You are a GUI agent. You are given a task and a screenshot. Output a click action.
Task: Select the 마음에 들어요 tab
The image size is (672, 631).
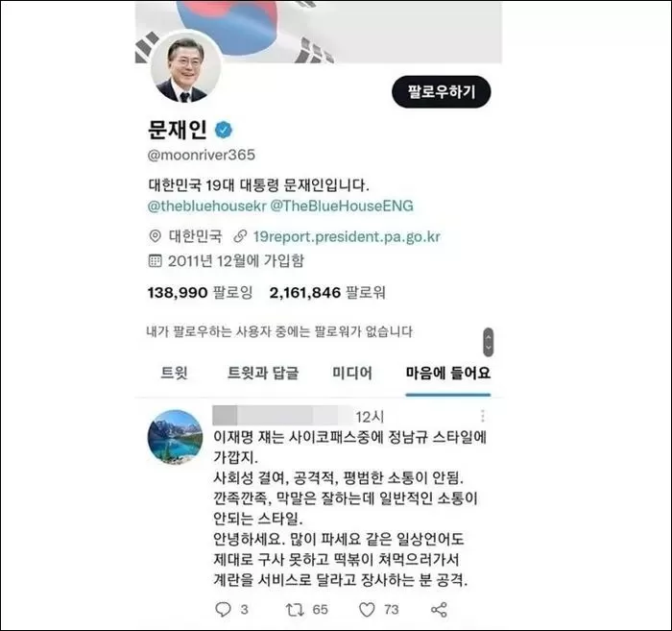pos(448,372)
